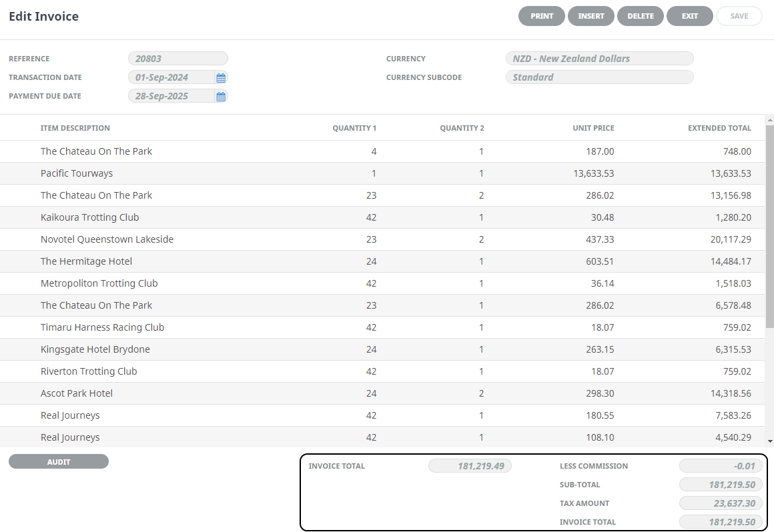The width and height of the screenshot is (774, 532).
Task: Click the Extended Total column header
Action: click(719, 128)
